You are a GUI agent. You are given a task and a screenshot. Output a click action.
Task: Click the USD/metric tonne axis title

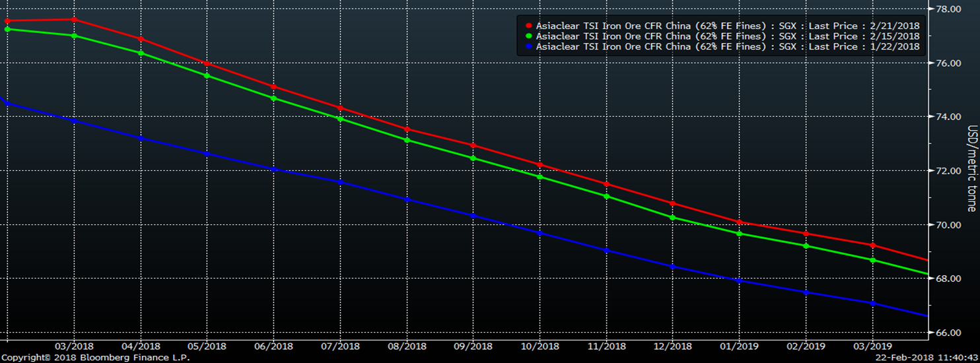(x=971, y=168)
